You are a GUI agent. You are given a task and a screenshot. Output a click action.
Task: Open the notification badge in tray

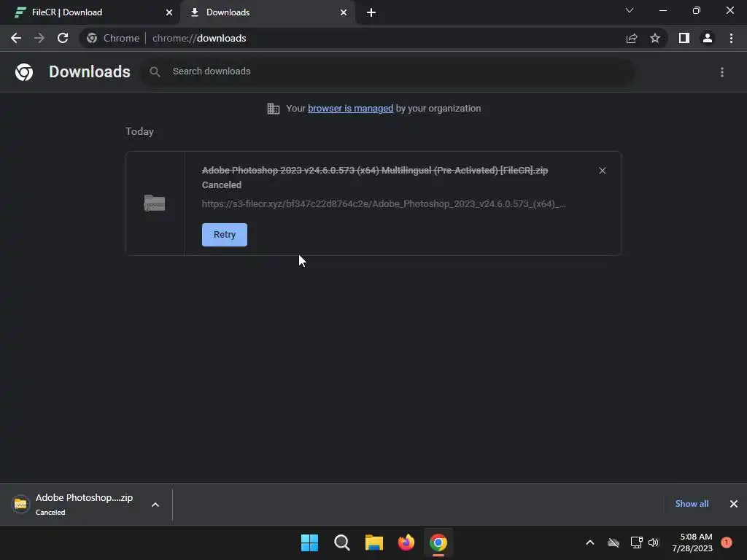[727, 542]
